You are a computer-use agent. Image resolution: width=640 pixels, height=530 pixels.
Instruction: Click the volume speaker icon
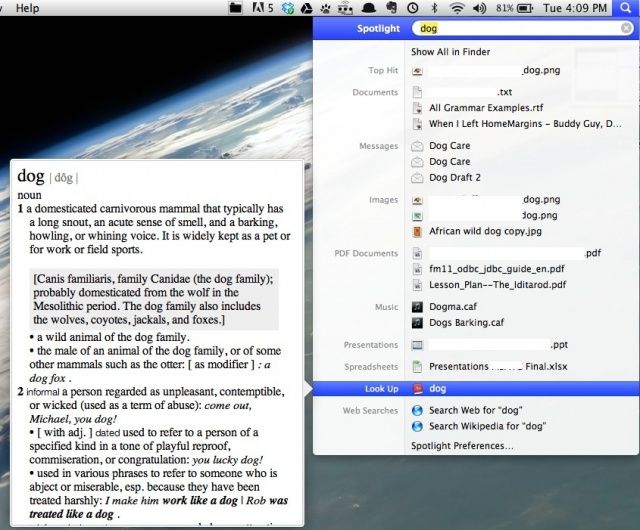479,8
